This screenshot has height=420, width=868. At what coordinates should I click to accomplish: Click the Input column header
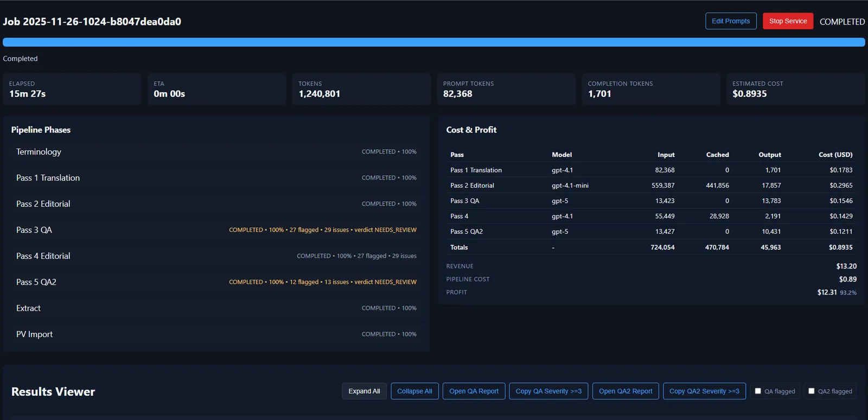click(x=666, y=155)
